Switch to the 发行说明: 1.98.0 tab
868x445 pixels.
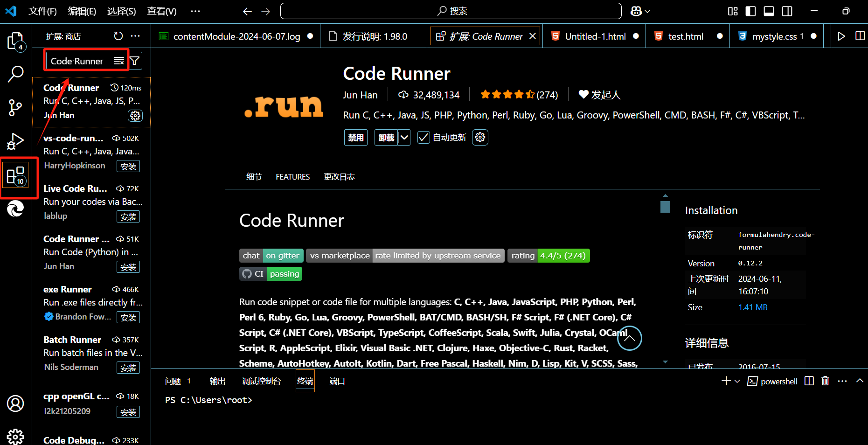point(374,36)
